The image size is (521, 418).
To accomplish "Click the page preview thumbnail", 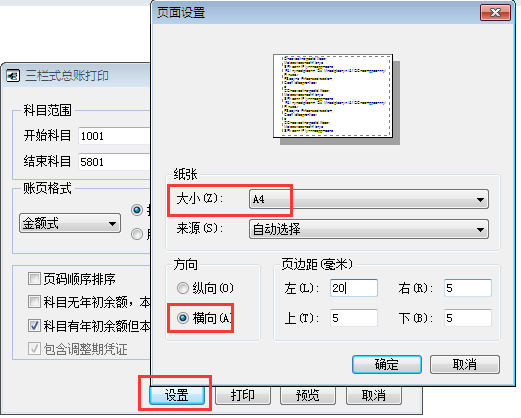I will coord(333,96).
